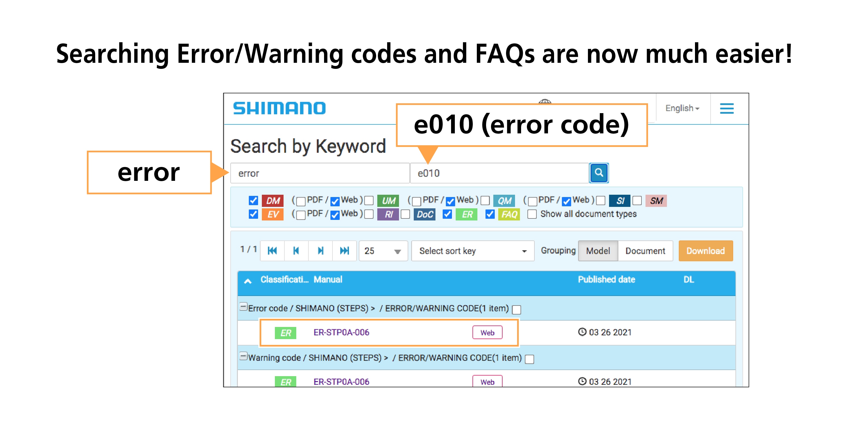868x434 pixels.
Task: Click the DL column header
Action: [688, 279]
